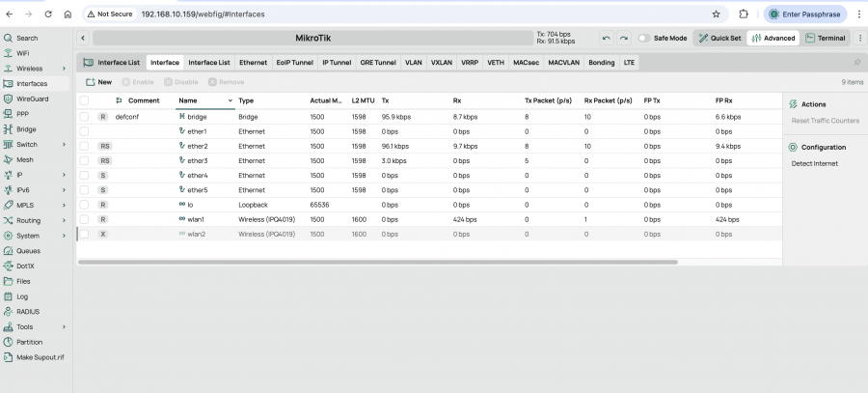Open the RADIUS sidebar entry

tap(28, 311)
